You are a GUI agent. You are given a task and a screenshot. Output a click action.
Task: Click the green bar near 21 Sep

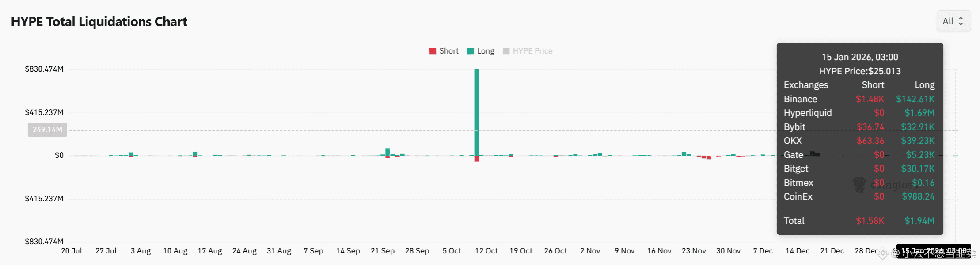pyautogui.click(x=387, y=152)
